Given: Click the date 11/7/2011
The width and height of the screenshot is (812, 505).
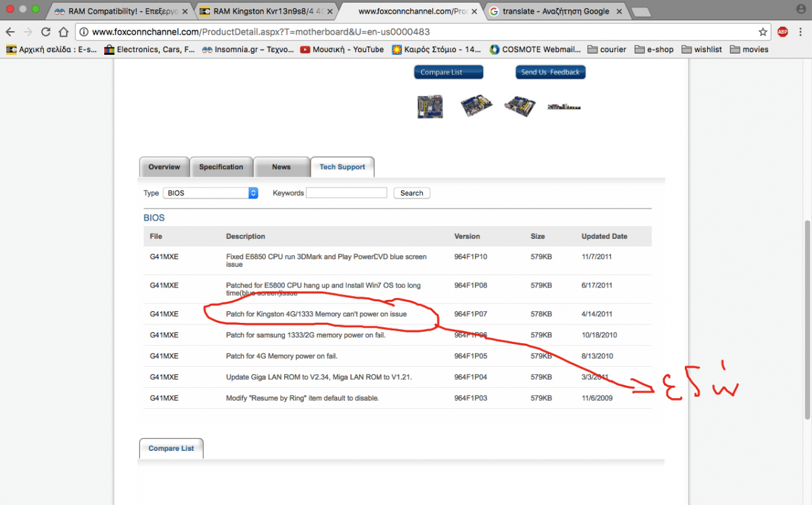Looking at the screenshot, I should [x=596, y=257].
